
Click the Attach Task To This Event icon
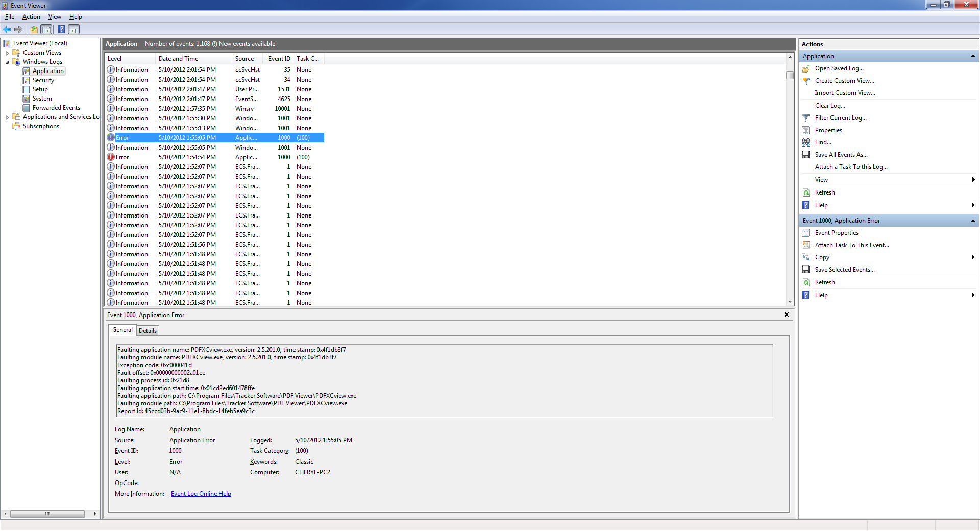[806, 245]
